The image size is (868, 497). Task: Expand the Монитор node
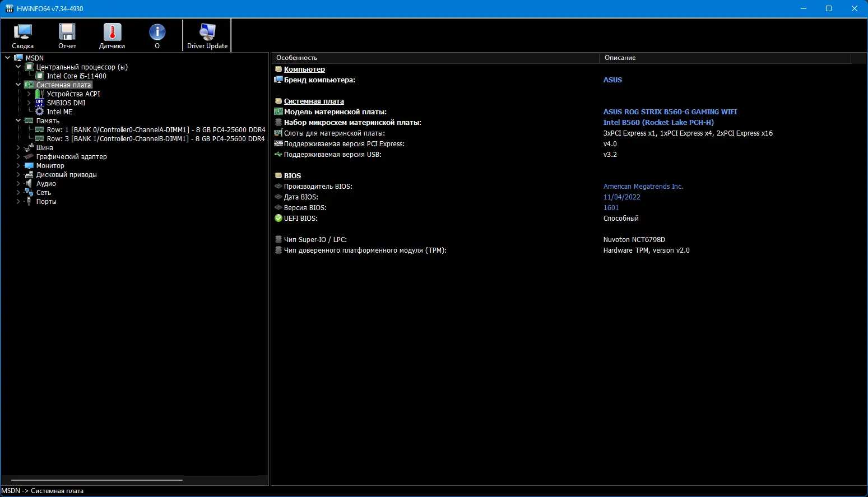coord(18,165)
